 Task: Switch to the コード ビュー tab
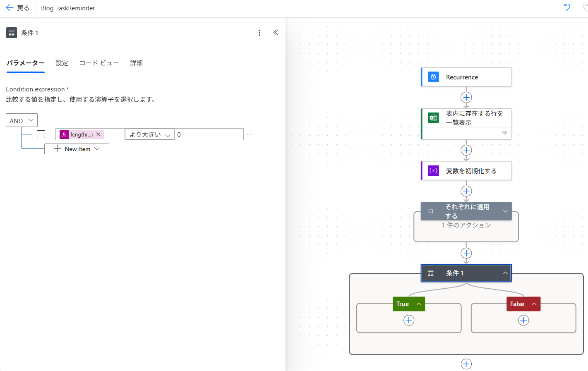(x=99, y=63)
